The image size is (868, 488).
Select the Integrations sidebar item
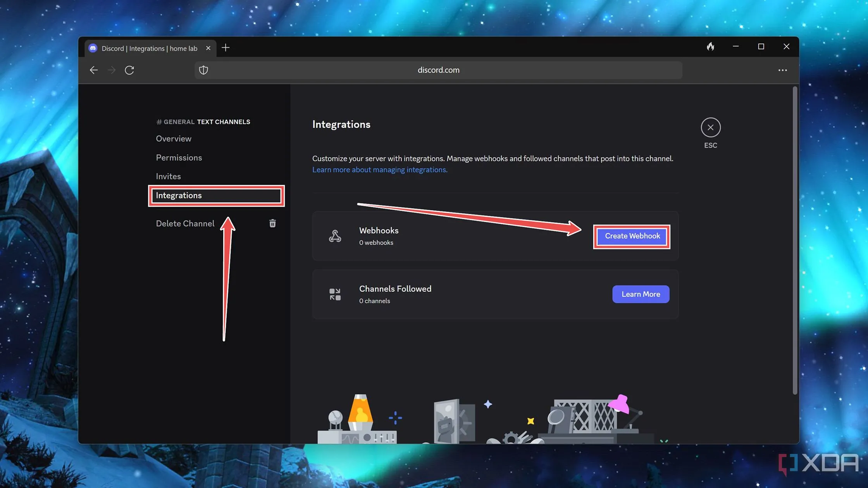click(x=179, y=196)
